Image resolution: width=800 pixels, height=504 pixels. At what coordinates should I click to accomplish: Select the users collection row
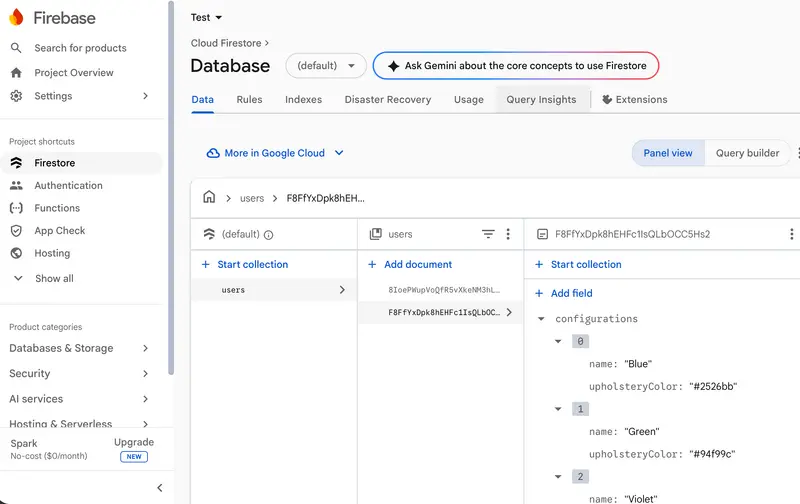274,290
